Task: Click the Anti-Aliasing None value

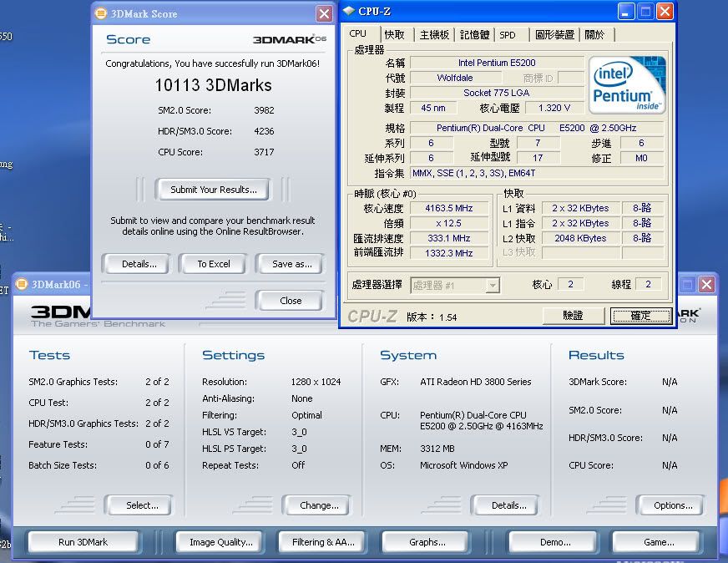Action: (301, 398)
